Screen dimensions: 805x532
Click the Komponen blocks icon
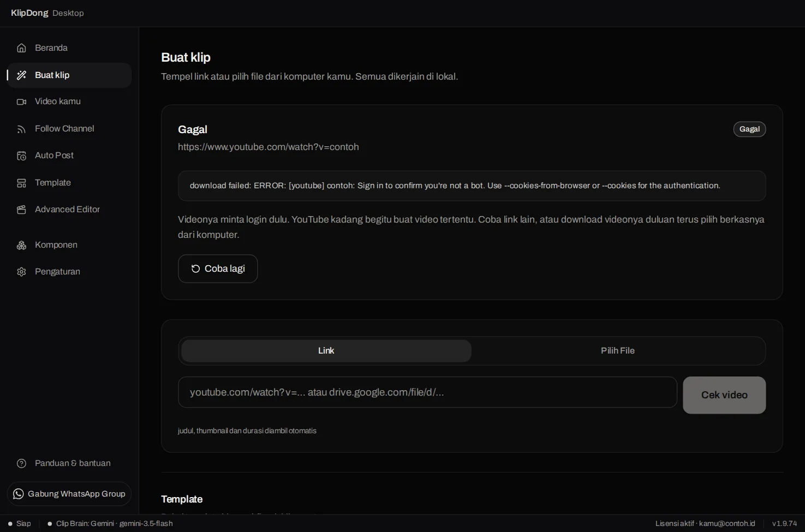(x=21, y=245)
